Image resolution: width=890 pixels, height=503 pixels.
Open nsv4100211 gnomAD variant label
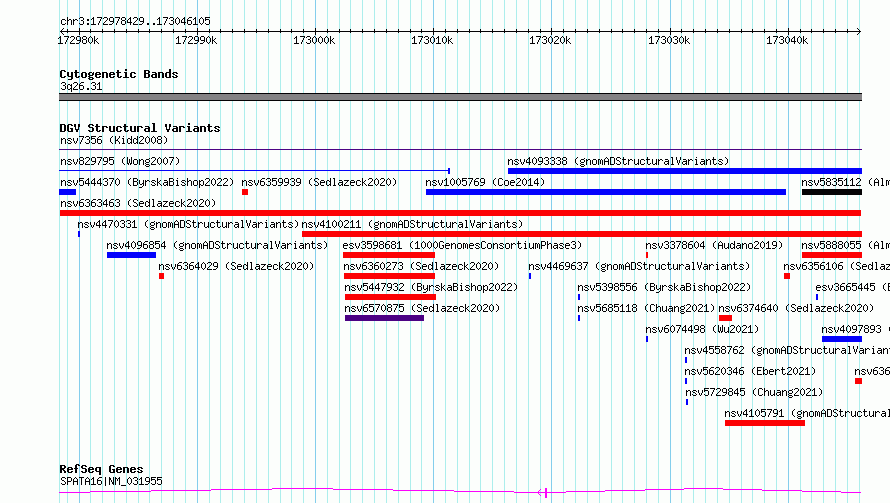click(x=412, y=224)
